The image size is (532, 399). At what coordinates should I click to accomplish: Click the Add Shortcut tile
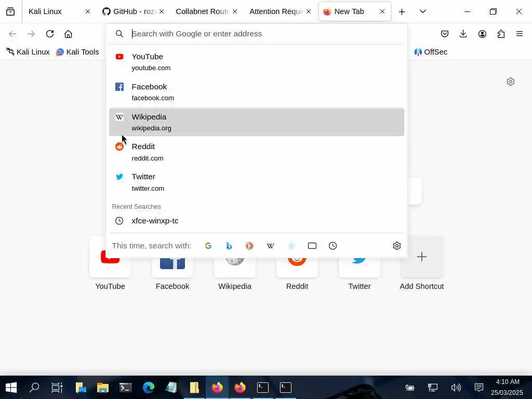pos(422,263)
